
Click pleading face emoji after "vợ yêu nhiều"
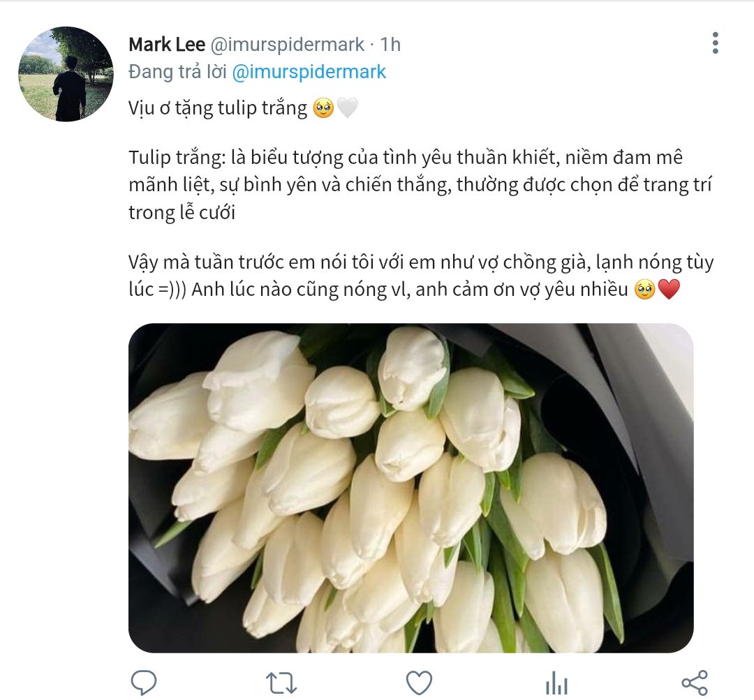[644, 290]
